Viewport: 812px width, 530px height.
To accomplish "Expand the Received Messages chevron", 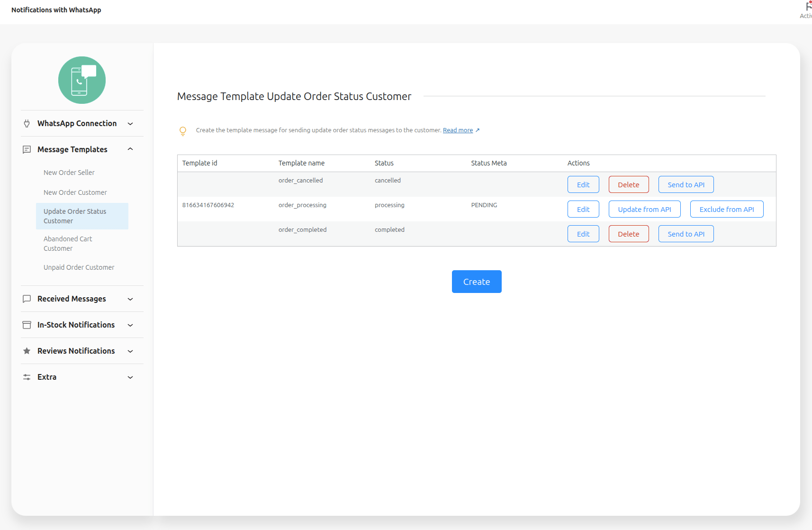I will pos(130,299).
